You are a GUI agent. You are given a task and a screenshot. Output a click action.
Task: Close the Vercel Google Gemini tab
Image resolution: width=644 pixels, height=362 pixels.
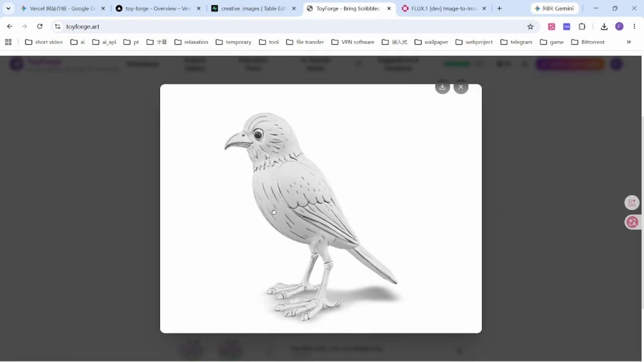(103, 9)
